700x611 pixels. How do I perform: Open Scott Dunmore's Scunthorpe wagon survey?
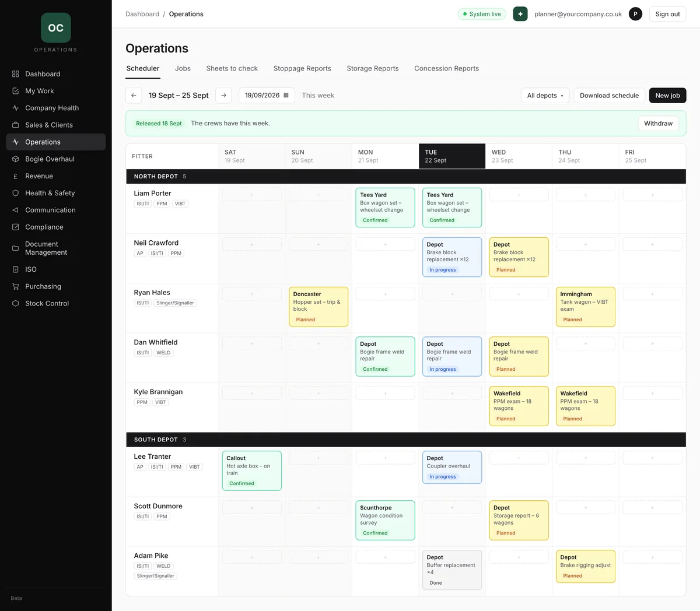click(x=385, y=520)
